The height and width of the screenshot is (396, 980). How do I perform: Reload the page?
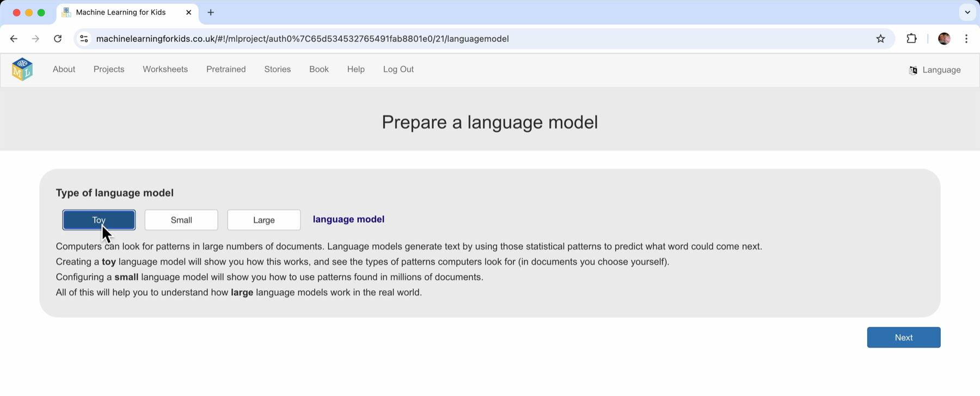[x=58, y=39]
